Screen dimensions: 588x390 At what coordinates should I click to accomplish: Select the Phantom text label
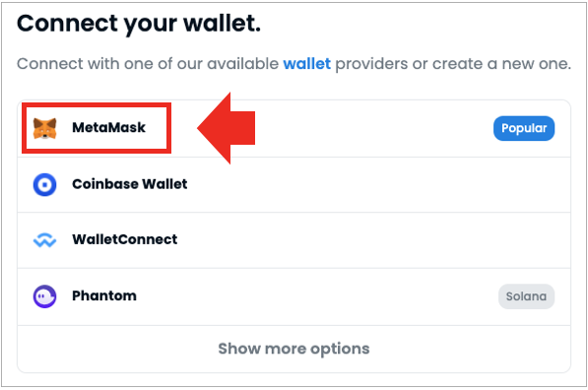(x=104, y=295)
